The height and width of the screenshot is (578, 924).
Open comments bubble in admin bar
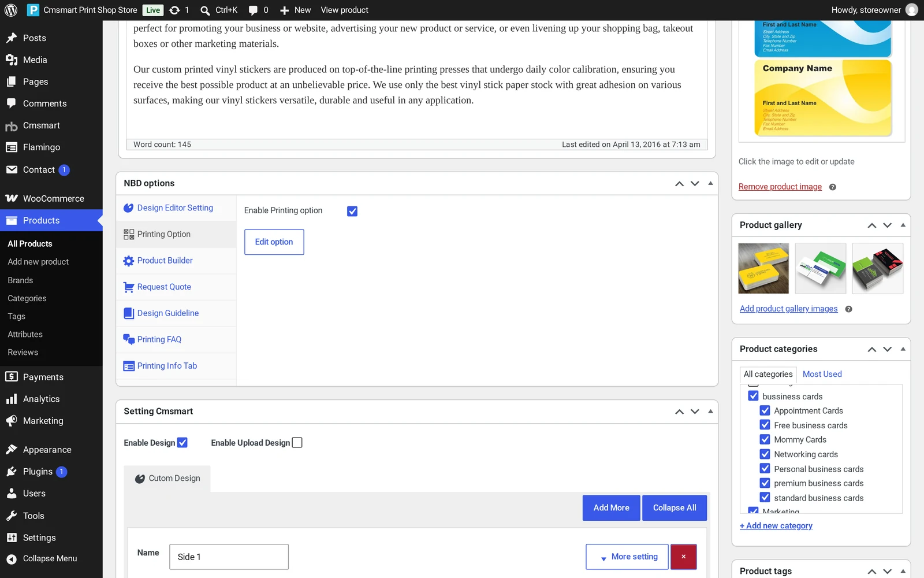[x=253, y=10]
